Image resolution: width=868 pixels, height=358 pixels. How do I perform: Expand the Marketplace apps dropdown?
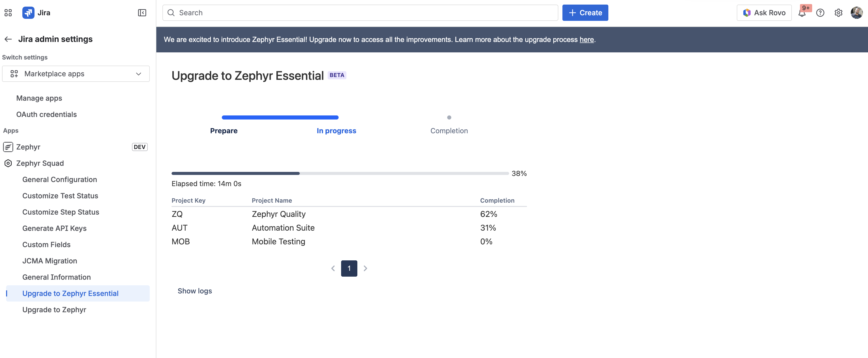76,74
